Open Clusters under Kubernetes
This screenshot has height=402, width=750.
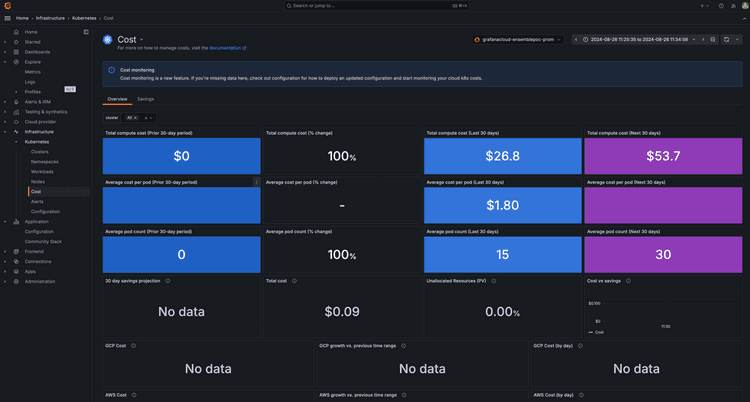[x=40, y=152]
